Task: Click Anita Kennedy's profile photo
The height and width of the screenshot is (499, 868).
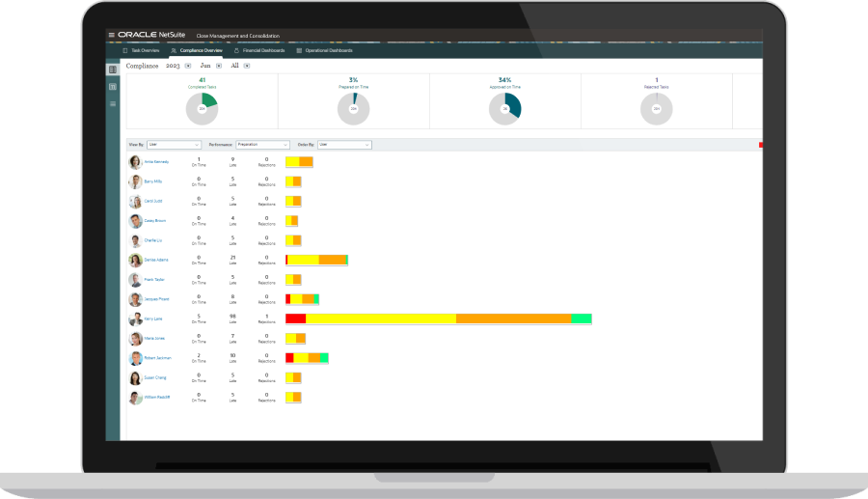Action: tap(135, 162)
